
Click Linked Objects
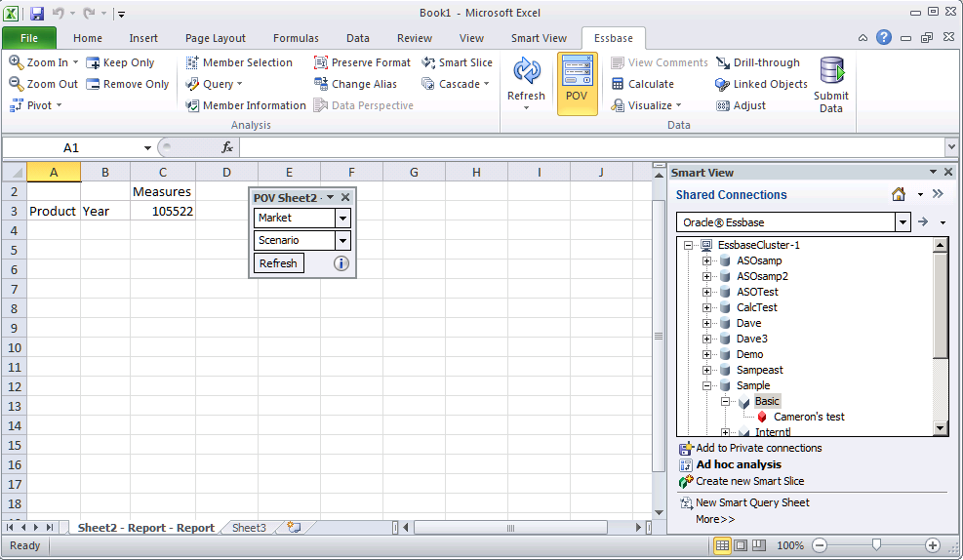point(762,84)
